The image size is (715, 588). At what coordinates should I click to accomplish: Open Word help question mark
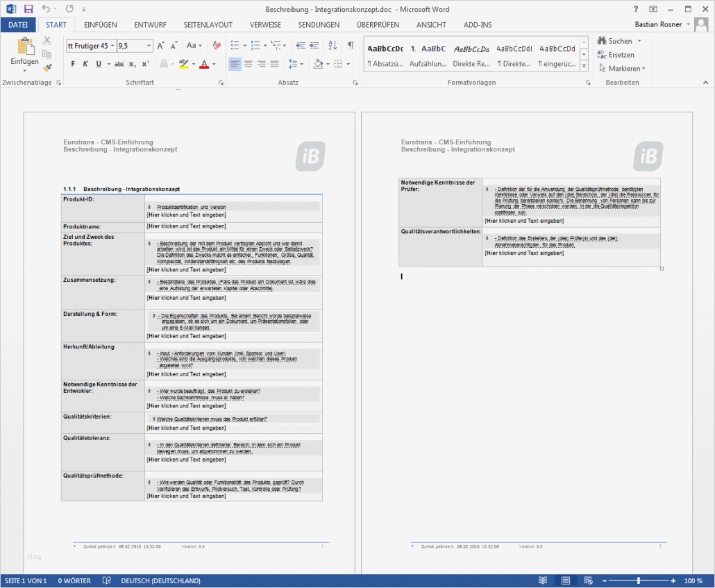tap(636, 8)
